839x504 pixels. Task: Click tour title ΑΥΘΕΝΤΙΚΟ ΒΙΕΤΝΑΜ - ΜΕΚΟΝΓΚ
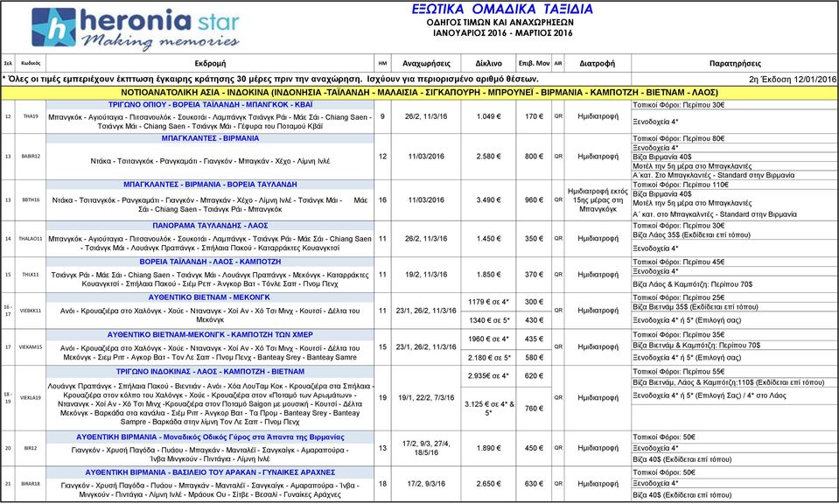(x=209, y=297)
